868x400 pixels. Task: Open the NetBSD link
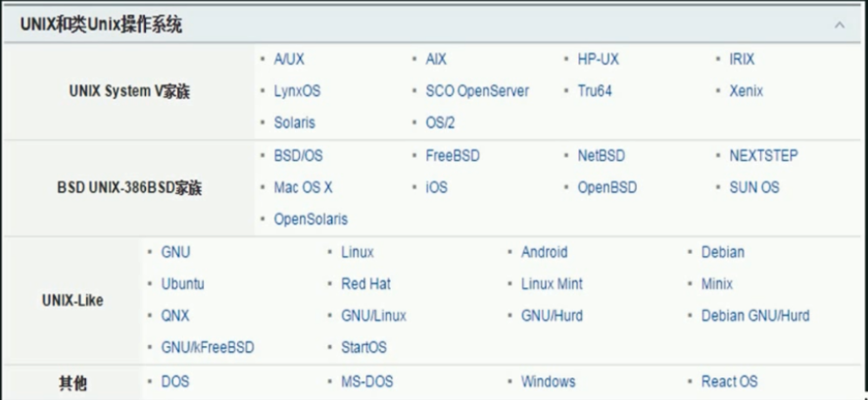click(602, 156)
